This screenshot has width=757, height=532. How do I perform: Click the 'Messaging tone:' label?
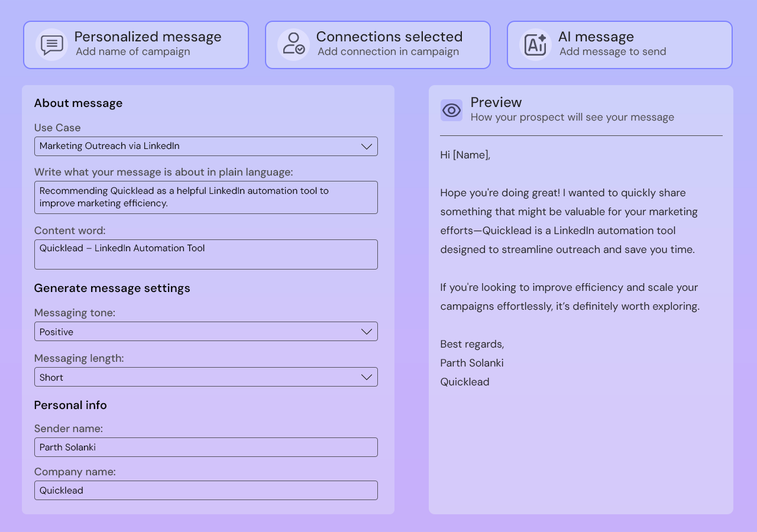coord(75,313)
